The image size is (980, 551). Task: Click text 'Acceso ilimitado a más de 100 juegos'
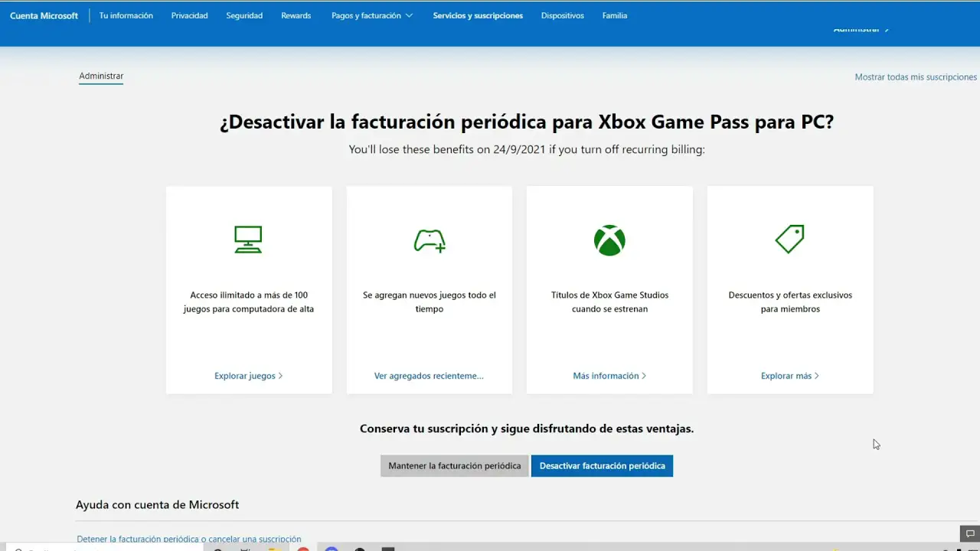[x=249, y=302]
